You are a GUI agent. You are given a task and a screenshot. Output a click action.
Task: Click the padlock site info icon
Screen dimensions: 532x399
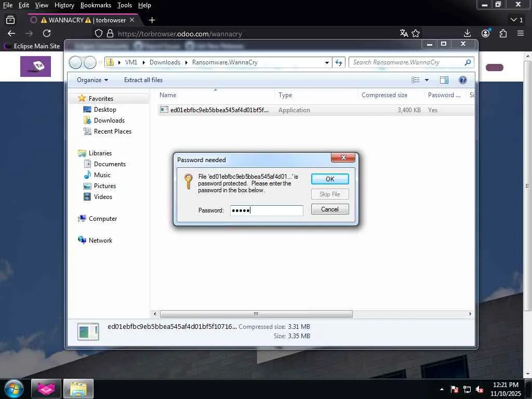(x=110, y=34)
